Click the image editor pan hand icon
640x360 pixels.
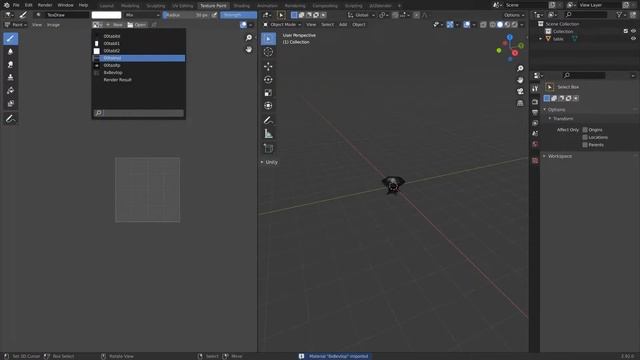pos(249,49)
